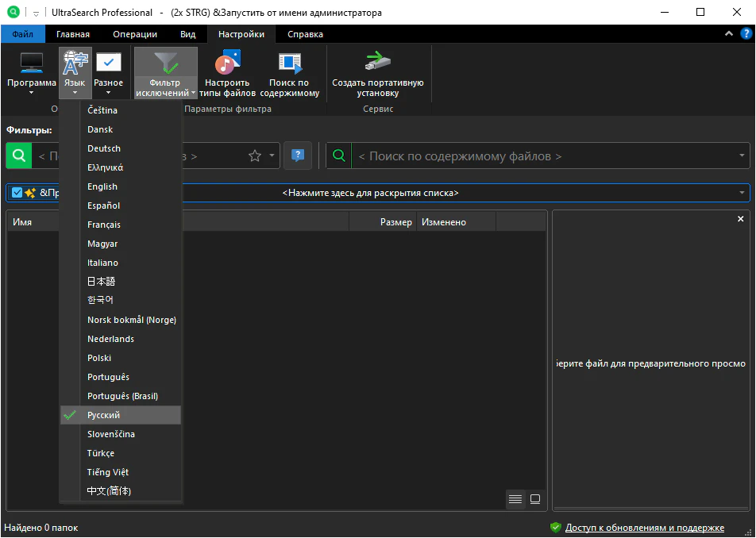The height and width of the screenshot is (538, 756).
Task: Switch to details list view
Action: coord(515,499)
